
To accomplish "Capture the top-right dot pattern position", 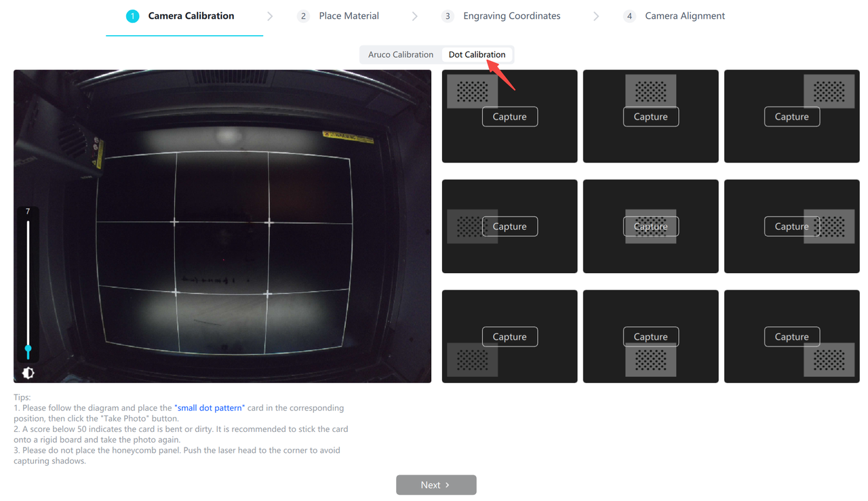I will click(791, 117).
